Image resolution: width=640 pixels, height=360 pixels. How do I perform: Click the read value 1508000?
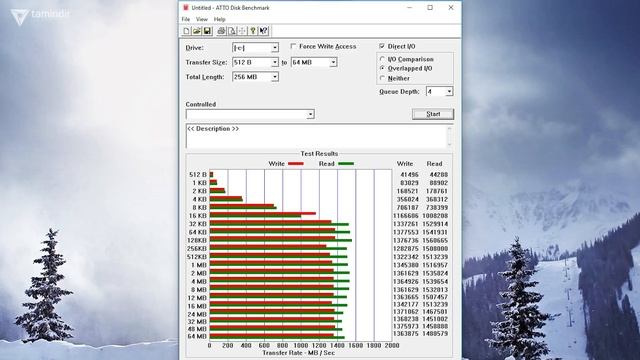(435, 249)
